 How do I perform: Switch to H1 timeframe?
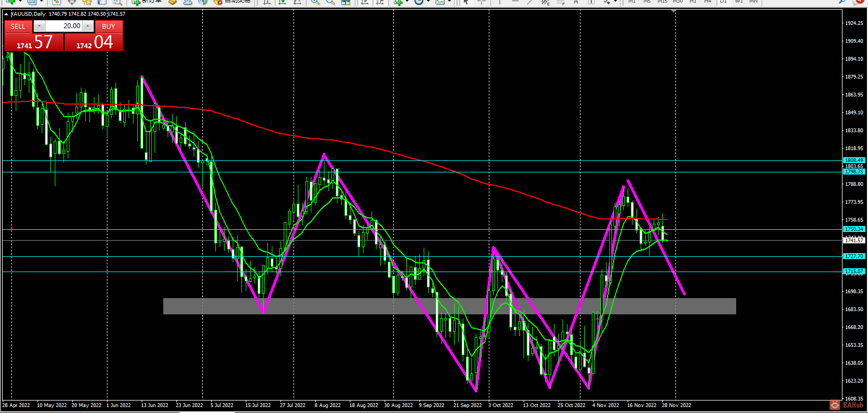(x=693, y=2)
